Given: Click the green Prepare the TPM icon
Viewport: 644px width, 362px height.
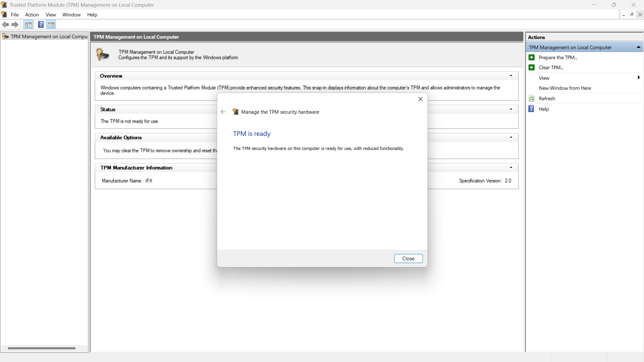Looking at the screenshot, I should (532, 57).
